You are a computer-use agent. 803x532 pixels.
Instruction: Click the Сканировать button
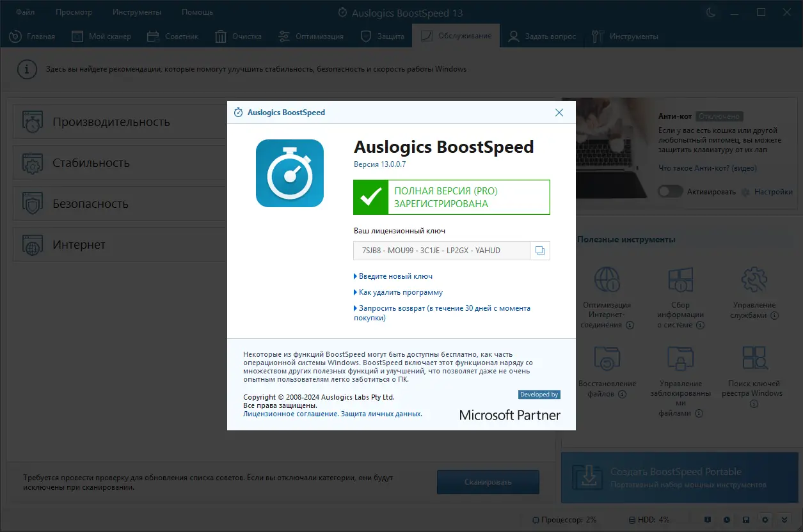tap(488, 482)
